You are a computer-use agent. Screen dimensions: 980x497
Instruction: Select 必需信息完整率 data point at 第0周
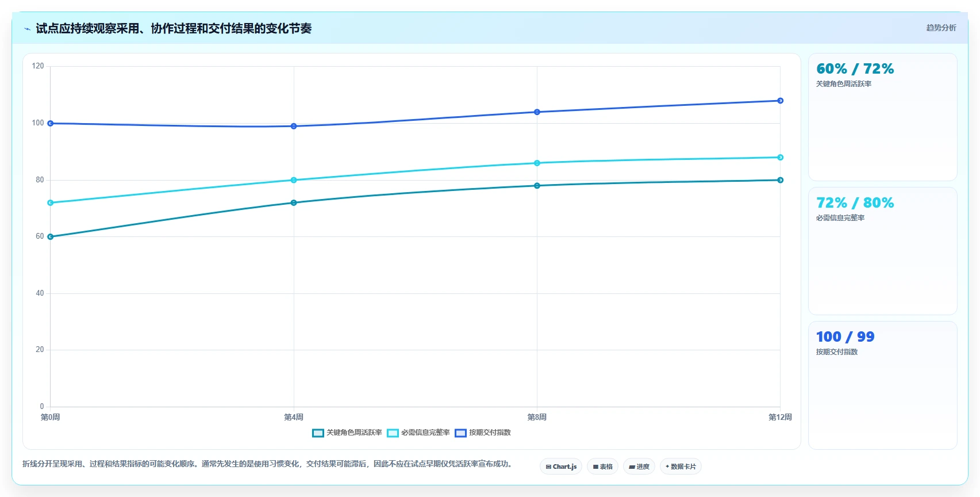click(51, 203)
